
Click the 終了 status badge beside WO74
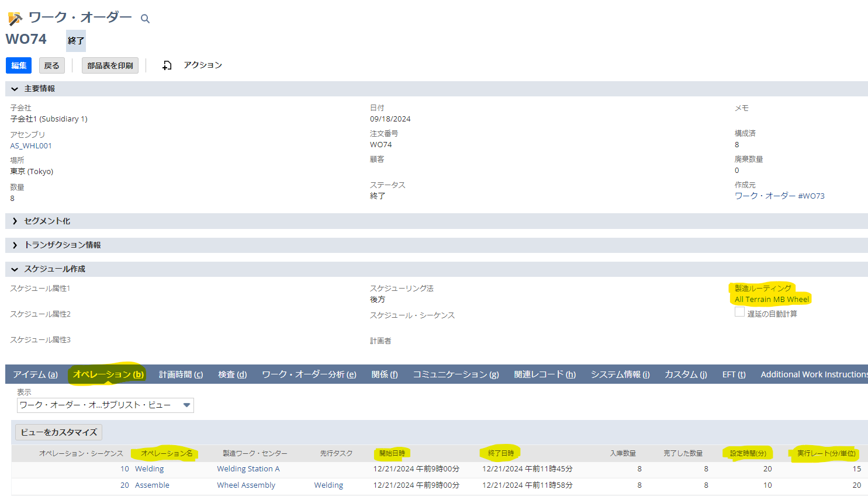pyautogui.click(x=76, y=41)
